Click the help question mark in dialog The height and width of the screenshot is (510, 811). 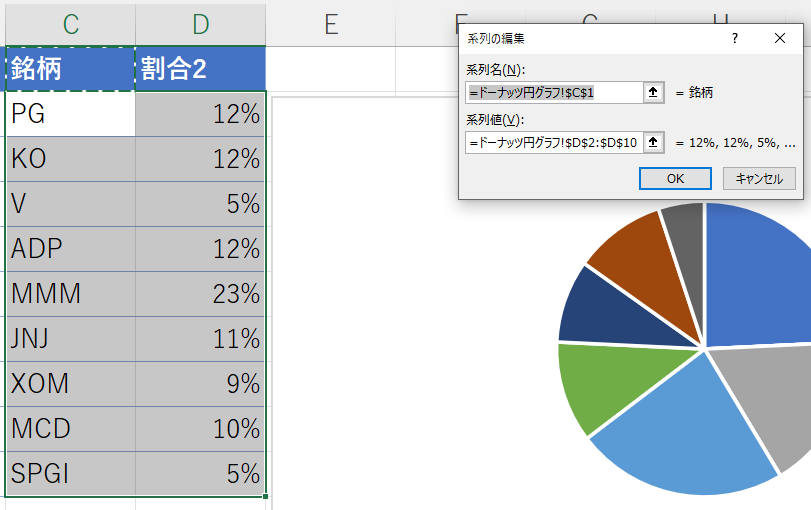(x=734, y=38)
